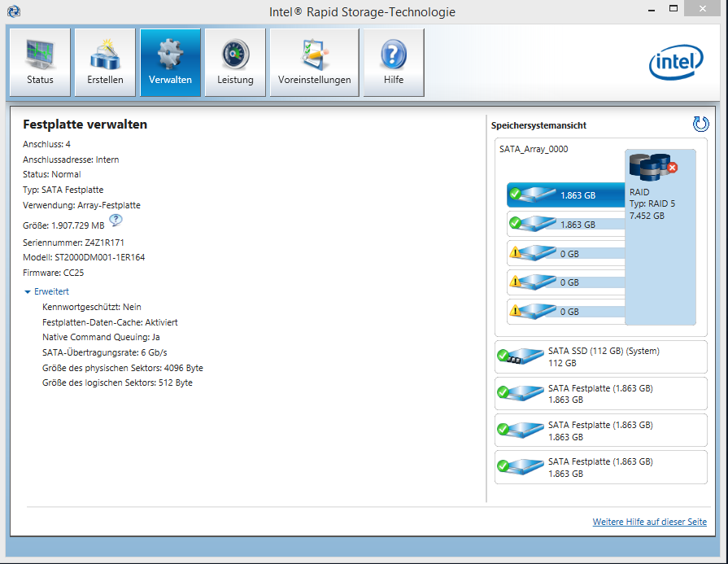Screen dimensions: 728x564
Task: Select the SATA SSD (112 GB) System drive
Action: click(x=601, y=356)
